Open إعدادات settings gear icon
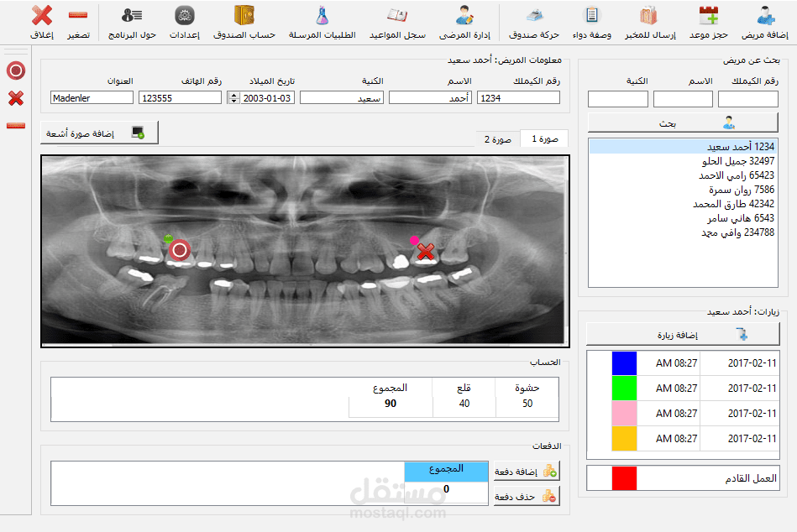The height and width of the screenshot is (532, 797). [x=185, y=15]
